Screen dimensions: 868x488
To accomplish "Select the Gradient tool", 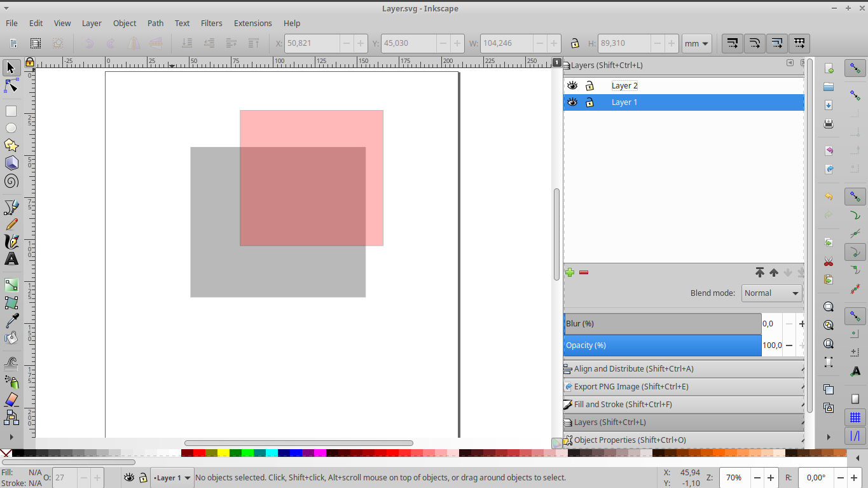I will click(x=11, y=285).
